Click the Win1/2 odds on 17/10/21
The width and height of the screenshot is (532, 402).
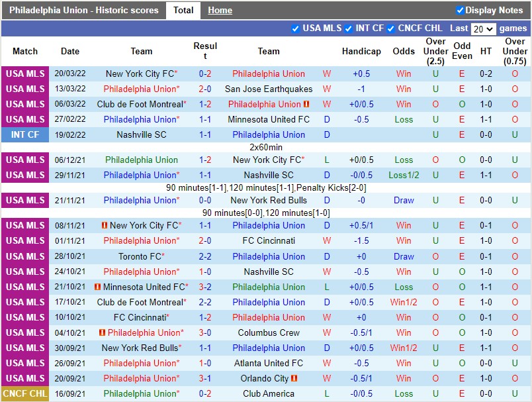(x=404, y=302)
